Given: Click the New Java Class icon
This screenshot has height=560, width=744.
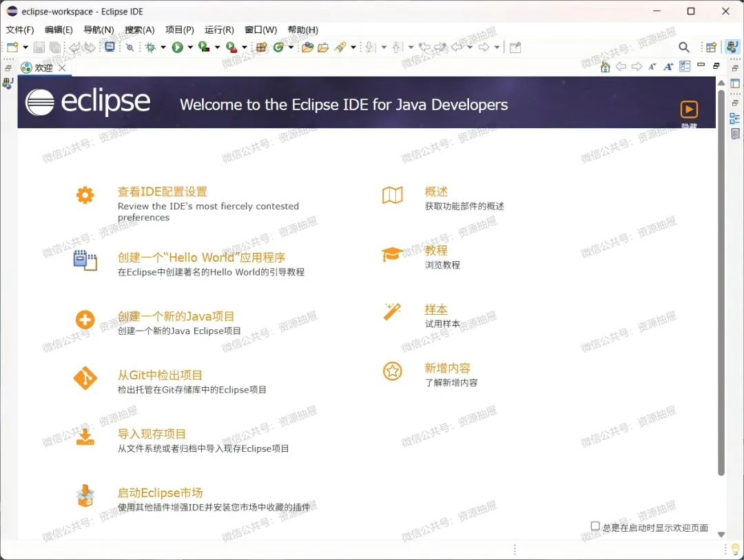Looking at the screenshot, I should tap(278, 47).
